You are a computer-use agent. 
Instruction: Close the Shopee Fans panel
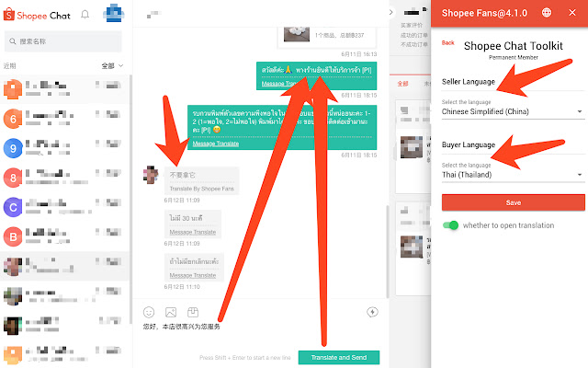tap(572, 12)
